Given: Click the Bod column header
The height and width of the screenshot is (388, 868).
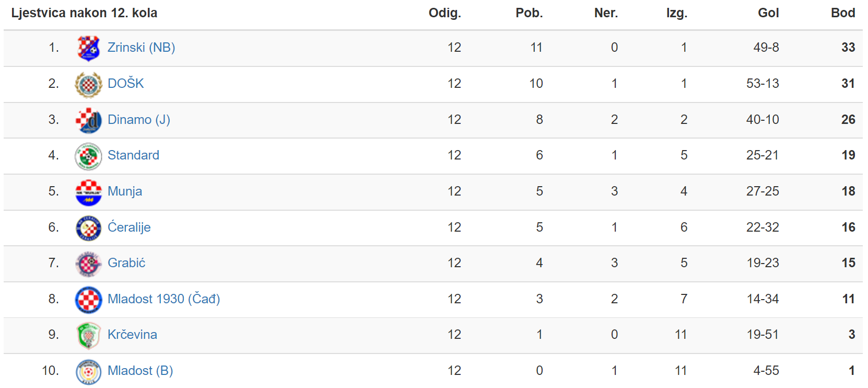Looking at the screenshot, I should (x=843, y=13).
